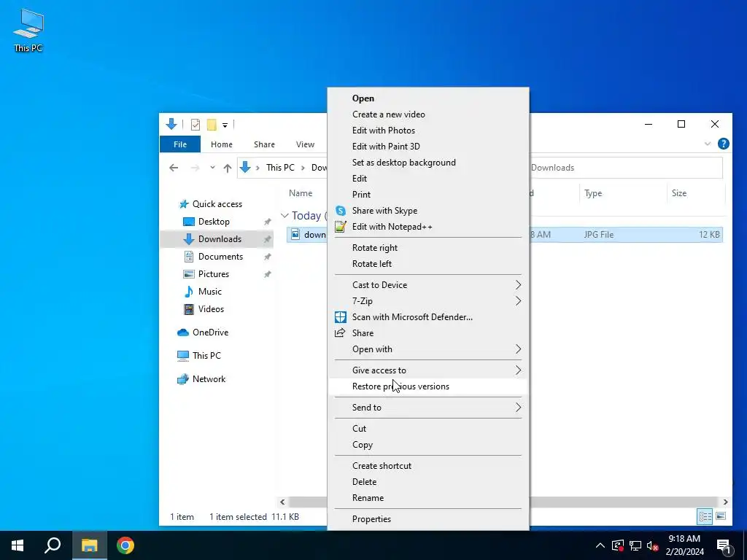Open the Windows Start menu
This screenshot has width=747, height=560.
(x=18, y=545)
